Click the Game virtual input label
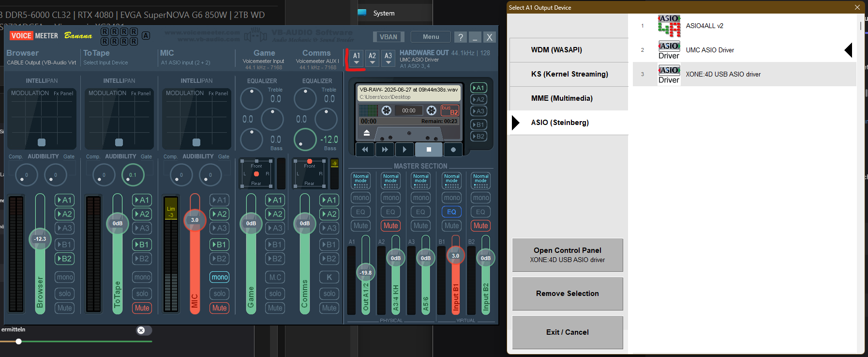 coord(264,53)
